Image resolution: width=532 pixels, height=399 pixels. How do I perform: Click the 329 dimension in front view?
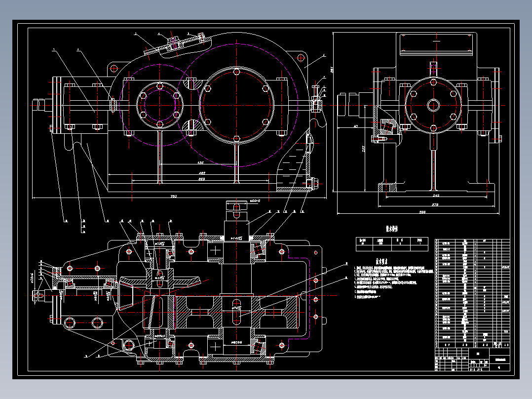point(201,179)
